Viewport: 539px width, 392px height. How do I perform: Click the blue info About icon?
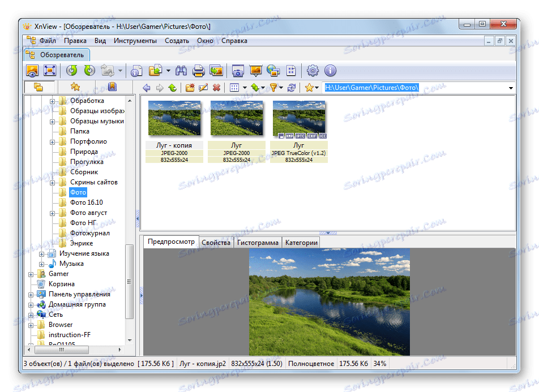tap(330, 71)
